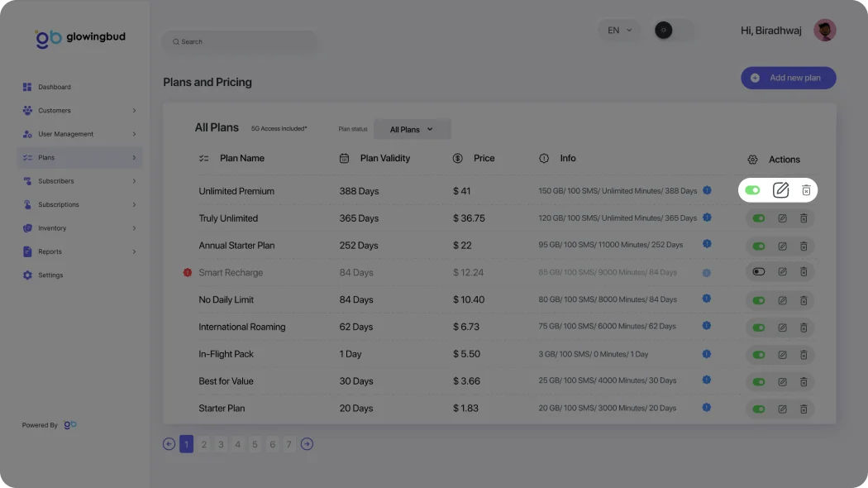Open Dashboard from the sidebar
The image size is (868, 488).
pyautogui.click(x=55, y=87)
